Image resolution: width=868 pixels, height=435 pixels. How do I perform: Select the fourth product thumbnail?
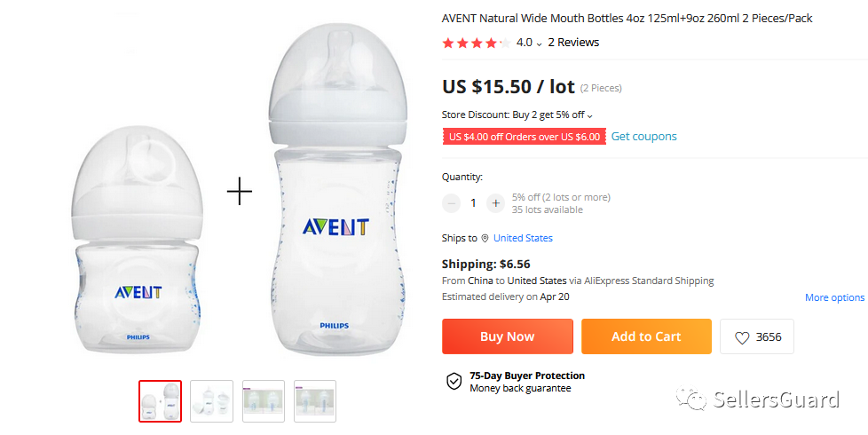[315, 401]
